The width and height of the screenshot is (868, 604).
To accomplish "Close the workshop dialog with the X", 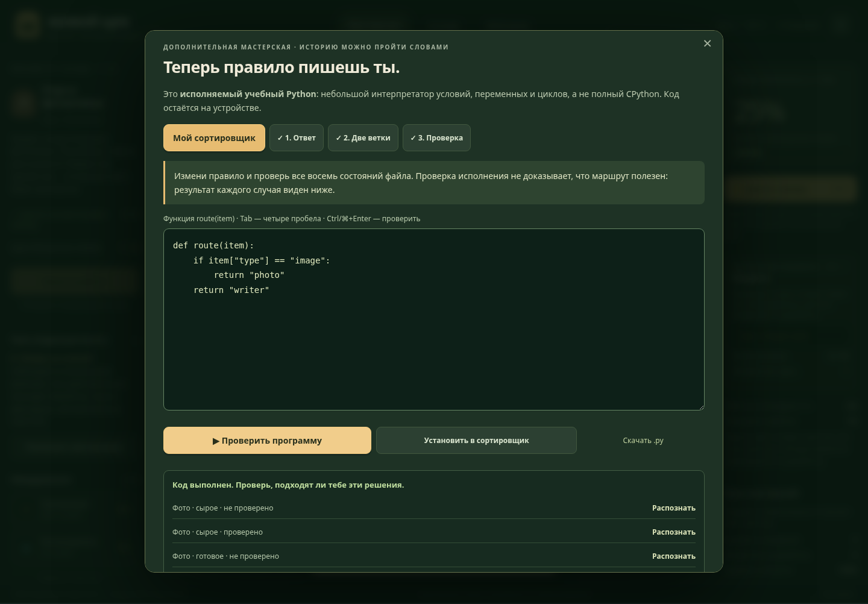I will coord(707,43).
